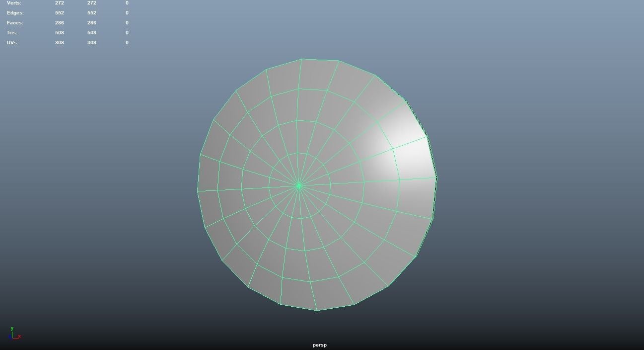Pick the central pole vertex of the mesh

298,186
